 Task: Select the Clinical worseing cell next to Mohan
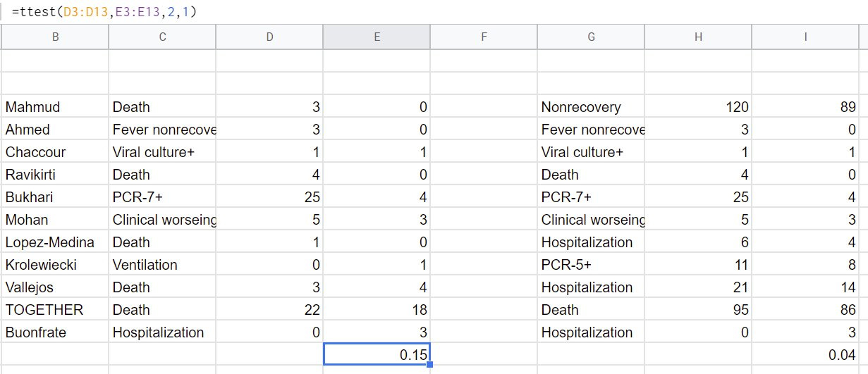162,220
